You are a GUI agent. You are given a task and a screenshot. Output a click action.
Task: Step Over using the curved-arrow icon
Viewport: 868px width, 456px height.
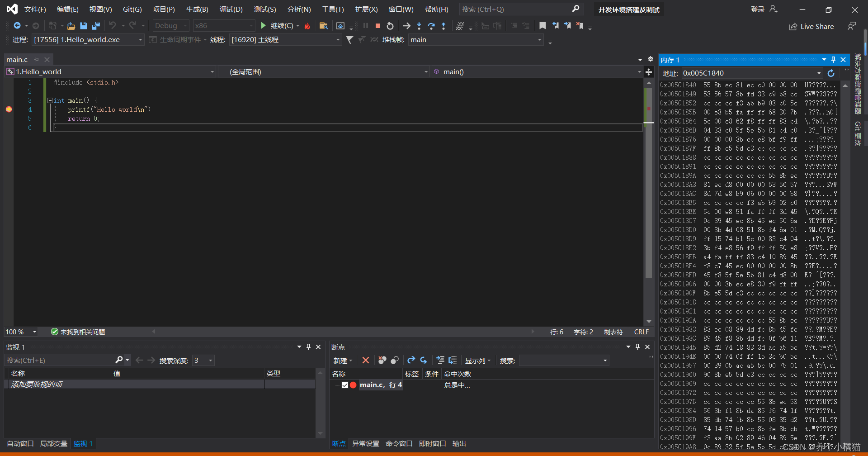[x=431, y=26]
